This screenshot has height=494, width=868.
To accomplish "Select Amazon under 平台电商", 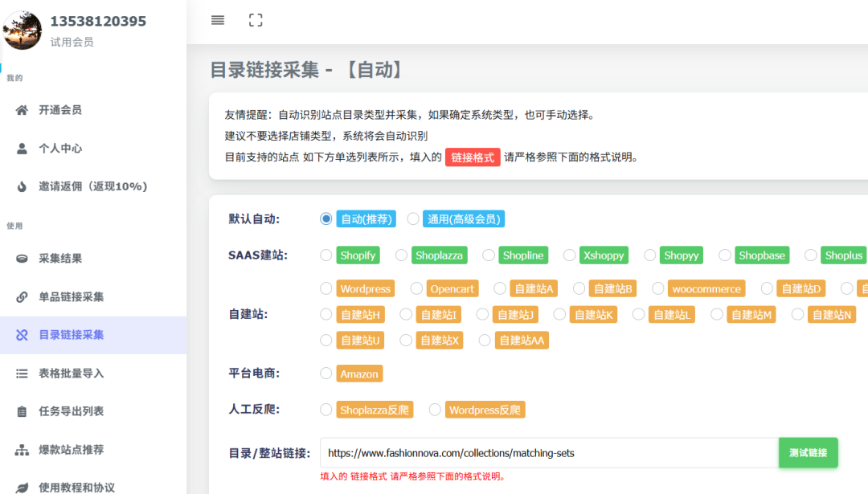I will [325, 373].
